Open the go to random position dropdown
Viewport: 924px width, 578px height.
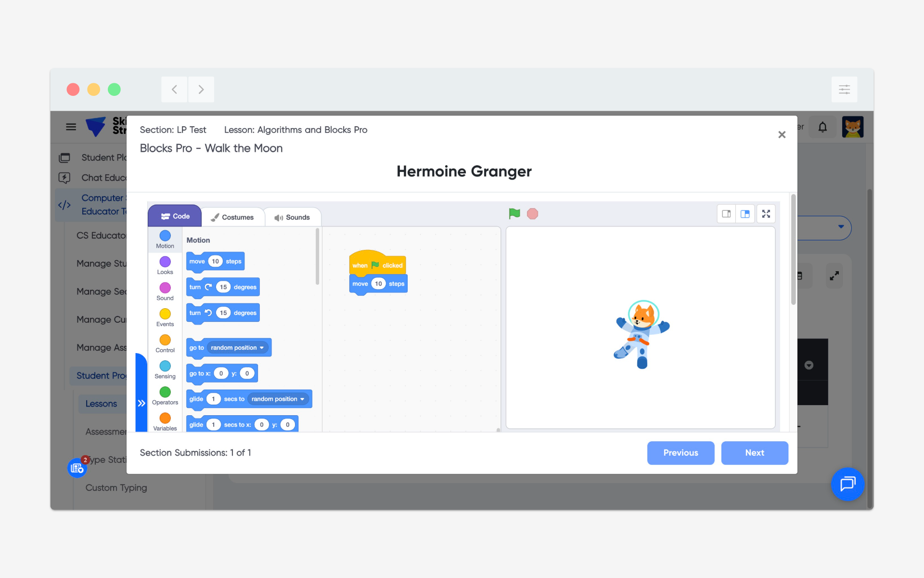[238, 348]
